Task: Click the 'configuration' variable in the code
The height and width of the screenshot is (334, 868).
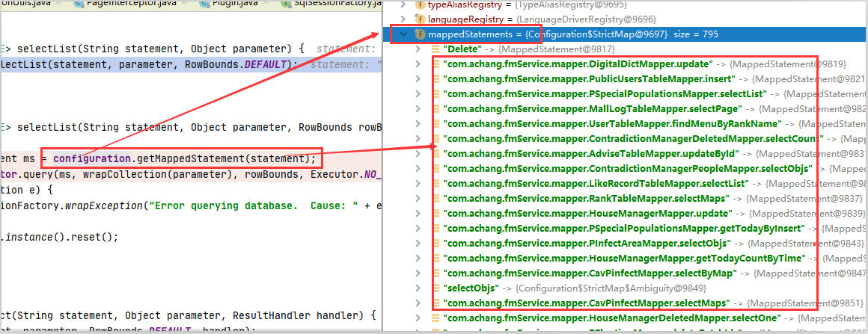Action: [x=92, y=159]
